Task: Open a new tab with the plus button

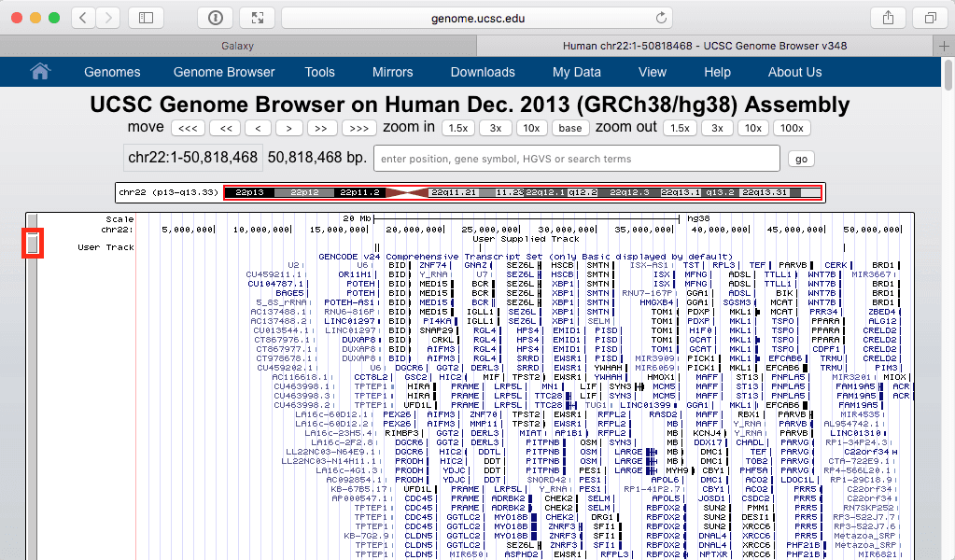Action: [x=945, y=46]
